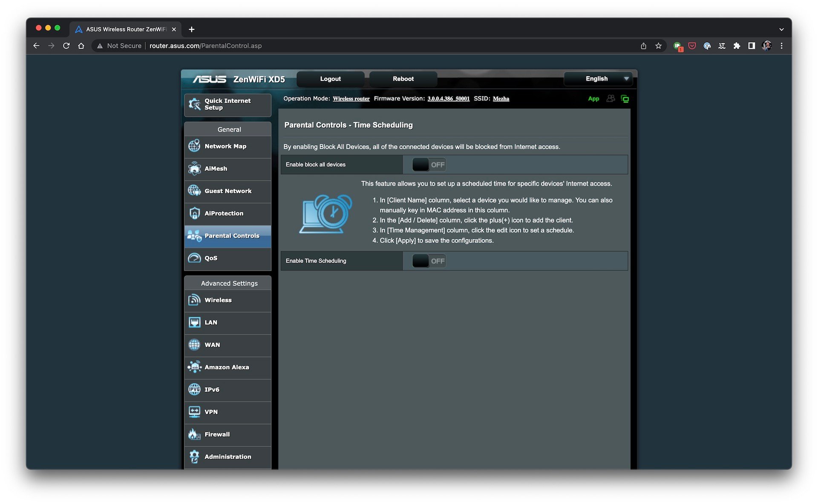Image resolution: width=818 pixels, height=504 pixels.
Task: Toggle Enable Time Scheduling switch
Action: [x=429, y=260]
